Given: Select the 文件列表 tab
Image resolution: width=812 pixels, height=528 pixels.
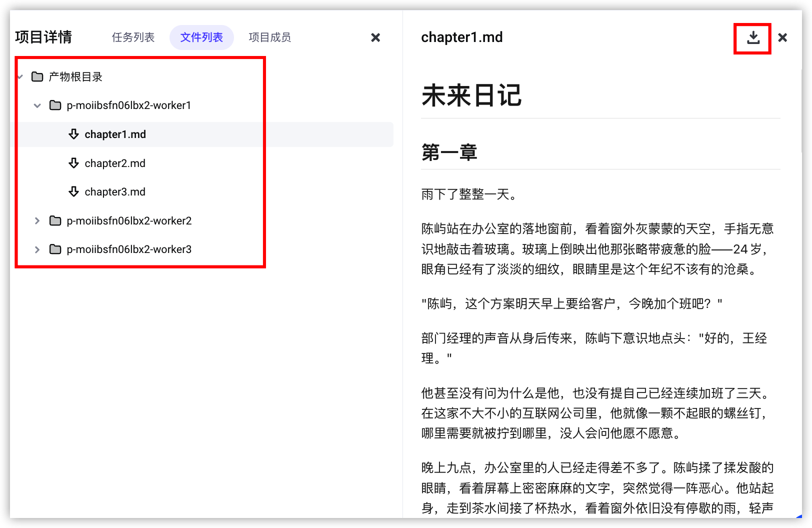Looking at the screenshot, I should [x=201, y=37].
